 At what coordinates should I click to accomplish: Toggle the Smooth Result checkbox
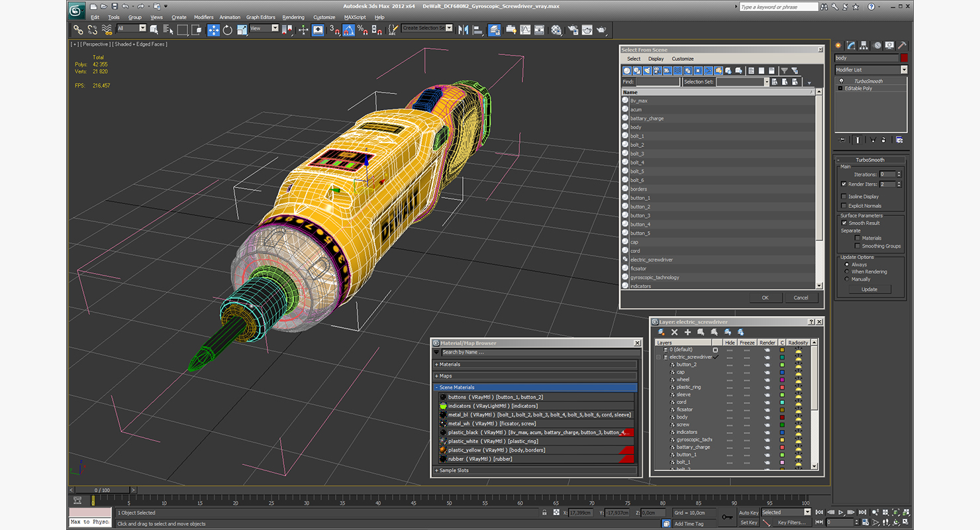pyautogui.click(x=844, y=223)
